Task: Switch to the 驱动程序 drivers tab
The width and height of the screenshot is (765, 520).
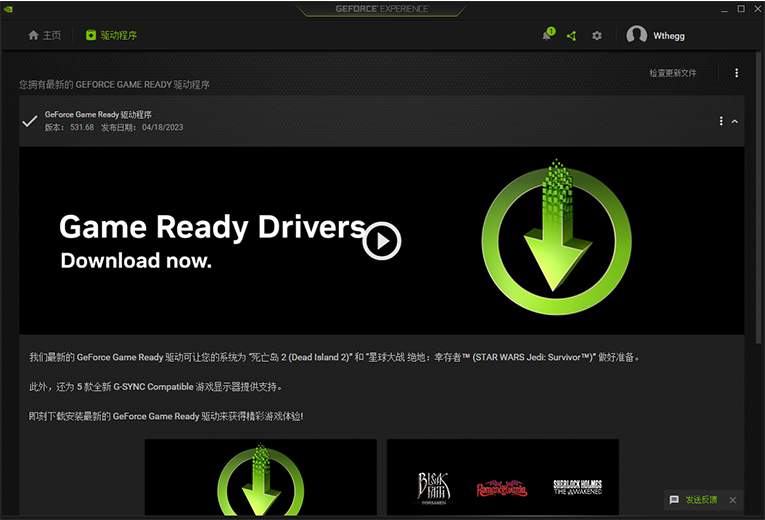Action: 112,35
